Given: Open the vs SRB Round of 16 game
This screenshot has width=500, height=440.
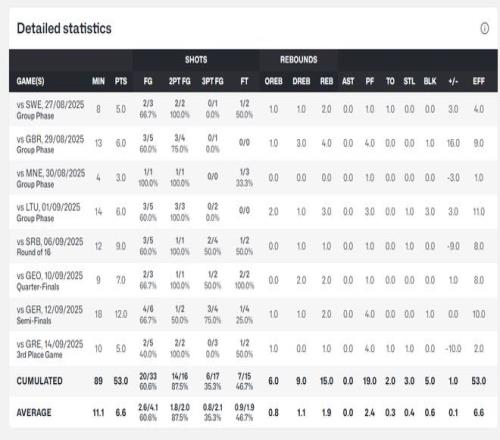Looking at the screenshot, I should 253,246.
